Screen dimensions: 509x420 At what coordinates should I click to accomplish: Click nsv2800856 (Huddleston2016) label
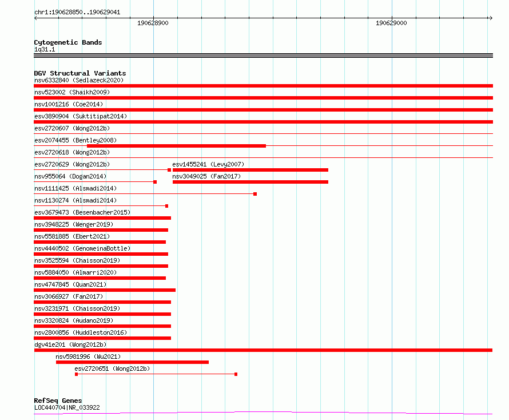click(x=81, y=332)
